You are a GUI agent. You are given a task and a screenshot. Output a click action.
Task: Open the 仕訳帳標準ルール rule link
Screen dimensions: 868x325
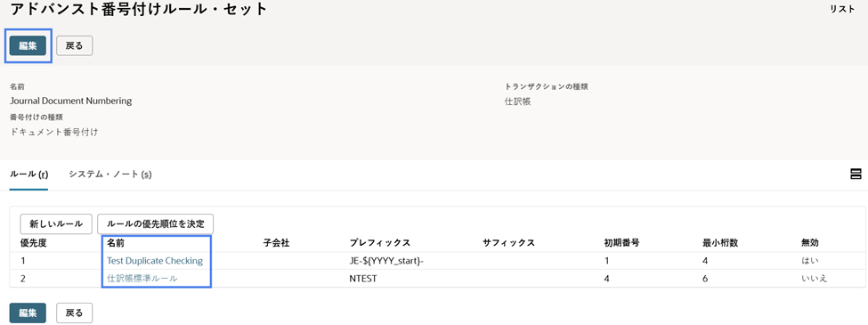[x=142, y=279]
